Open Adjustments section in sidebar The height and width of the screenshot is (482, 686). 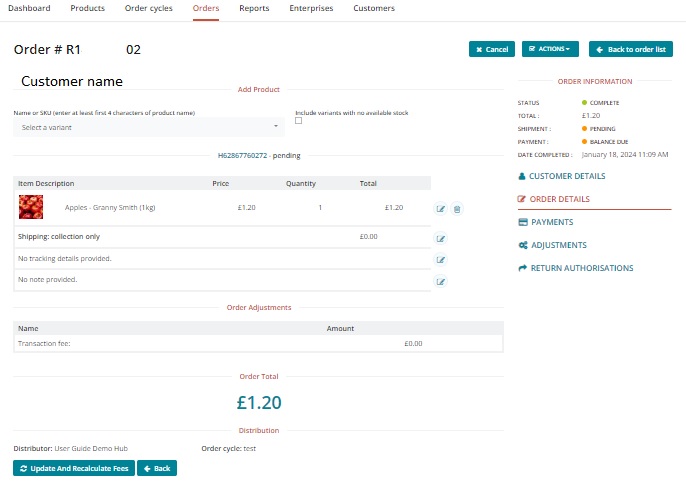coord(558,245)
